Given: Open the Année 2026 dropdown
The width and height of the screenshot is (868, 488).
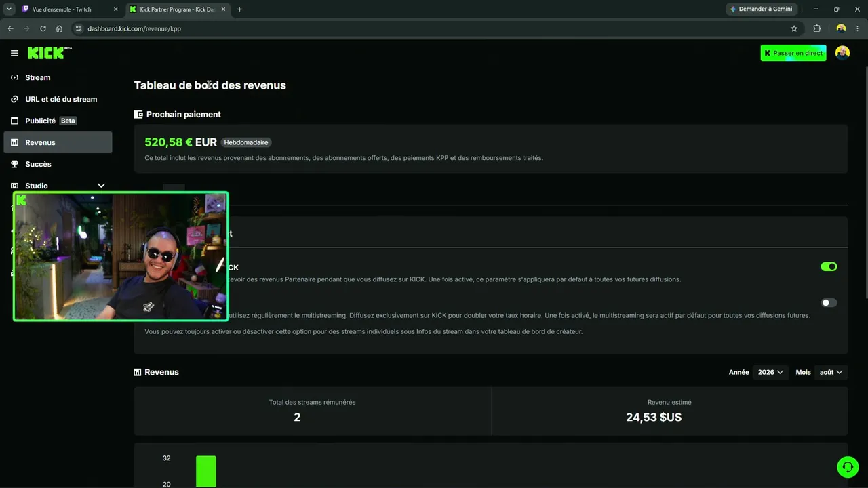Looking at the screenshot, I should [x=770, y=372].
